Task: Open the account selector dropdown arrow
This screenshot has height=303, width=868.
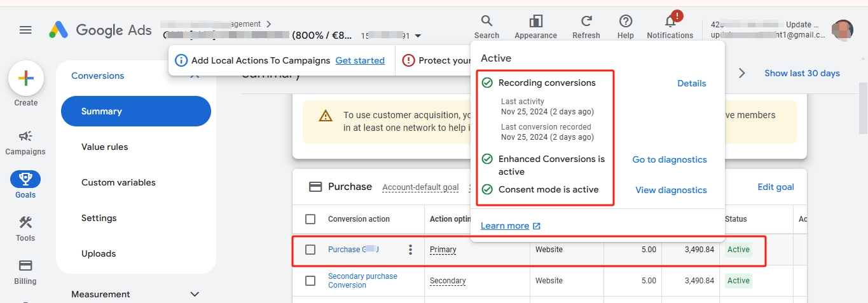Action: coord(418,36)
